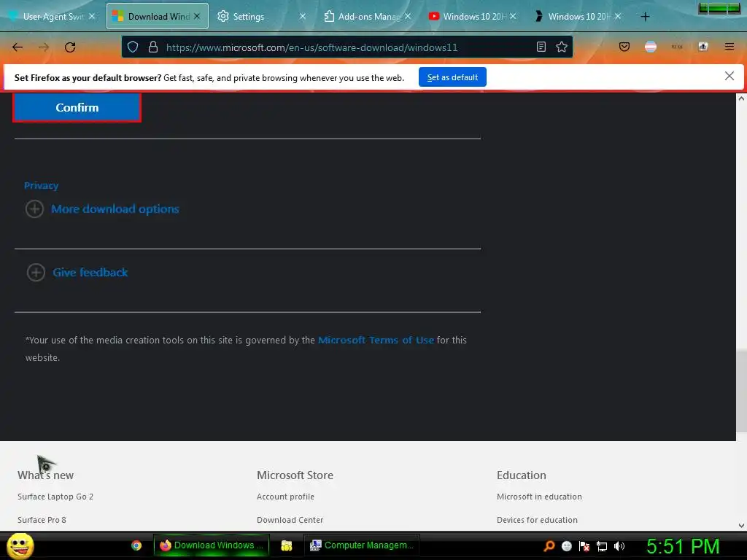This screenshot has height=560, width=747.
Task: Click the orange magnifier tray icon
Action: click(549, 546)
